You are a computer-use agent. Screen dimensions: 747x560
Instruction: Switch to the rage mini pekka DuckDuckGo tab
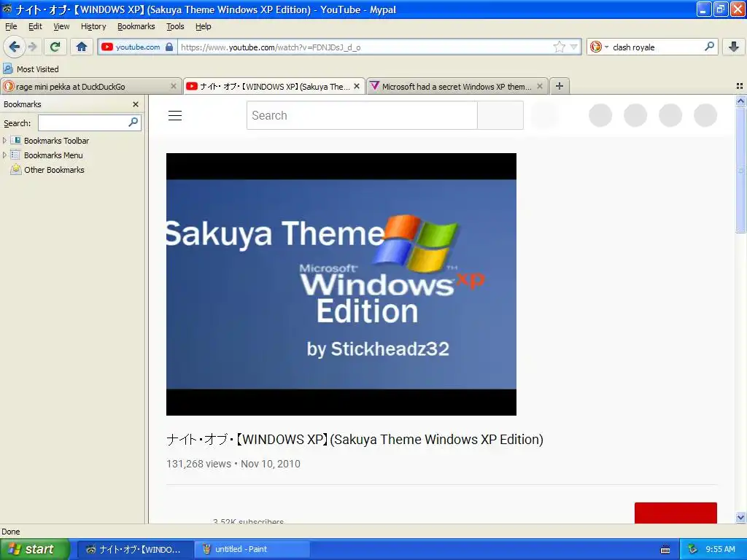[86, 86]
